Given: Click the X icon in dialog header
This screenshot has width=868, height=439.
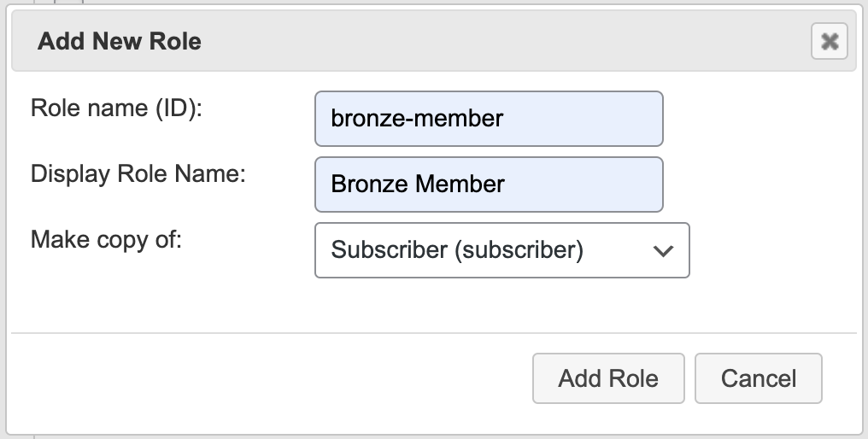Looking at the screenshot, I should click(829, 42).
